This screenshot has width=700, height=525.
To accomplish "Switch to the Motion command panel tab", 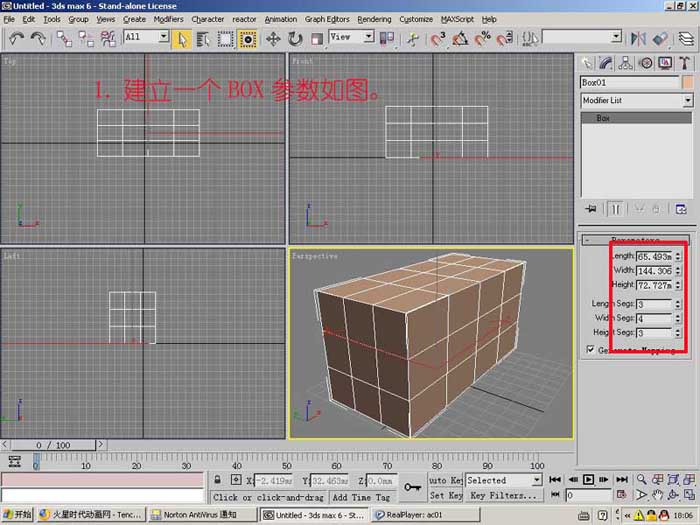I will click(646, 63).
